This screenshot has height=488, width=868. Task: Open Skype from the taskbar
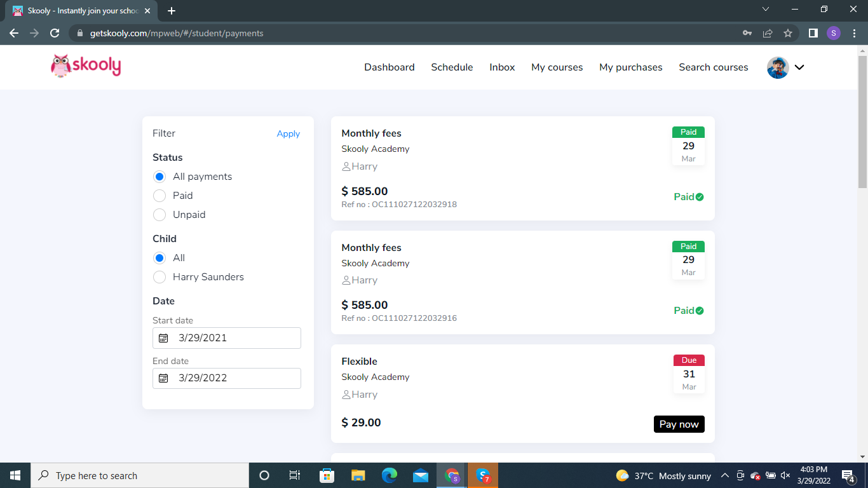[483, 475]
